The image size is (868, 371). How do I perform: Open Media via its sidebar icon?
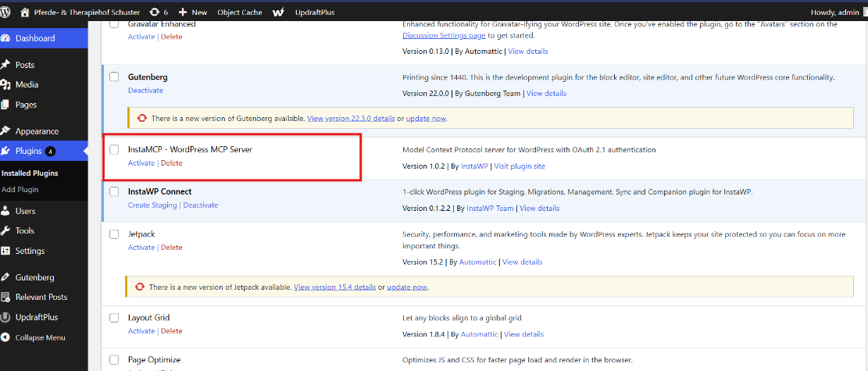tap(5, 84)
